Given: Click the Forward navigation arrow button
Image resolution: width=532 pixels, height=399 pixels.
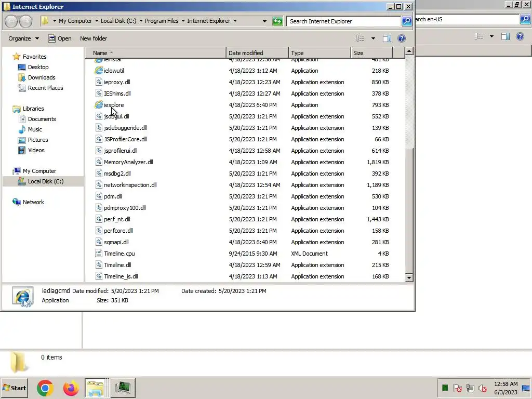Looking at the screenshot, I should 26,21.
